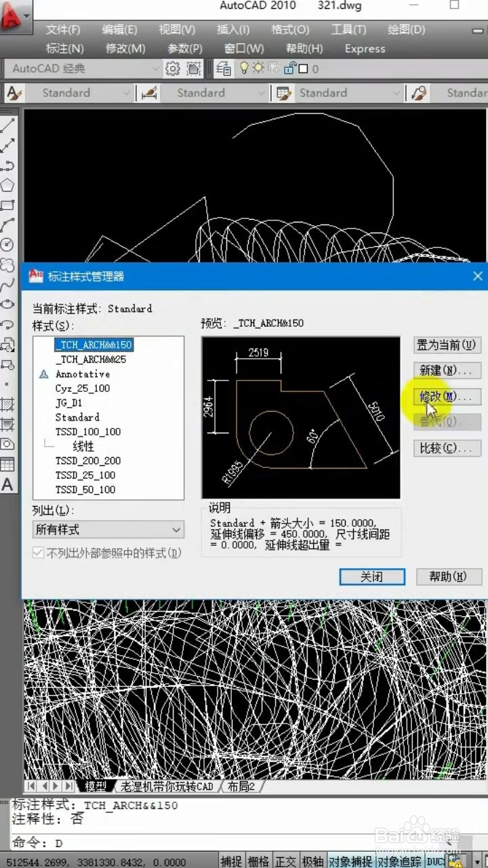Select the Gradient fill tool
The width and height of the screenshot is (488, 868).
pyautogui.click(x=7, y=425)
